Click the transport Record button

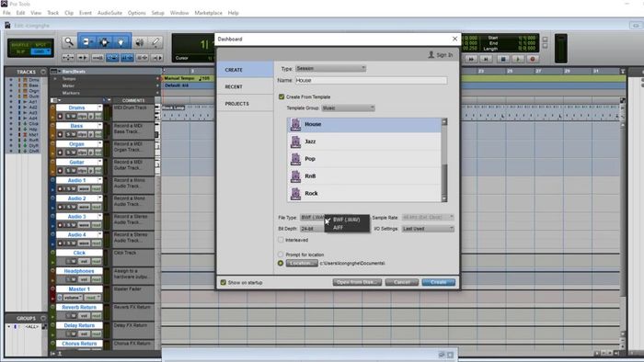coord(533,59)
